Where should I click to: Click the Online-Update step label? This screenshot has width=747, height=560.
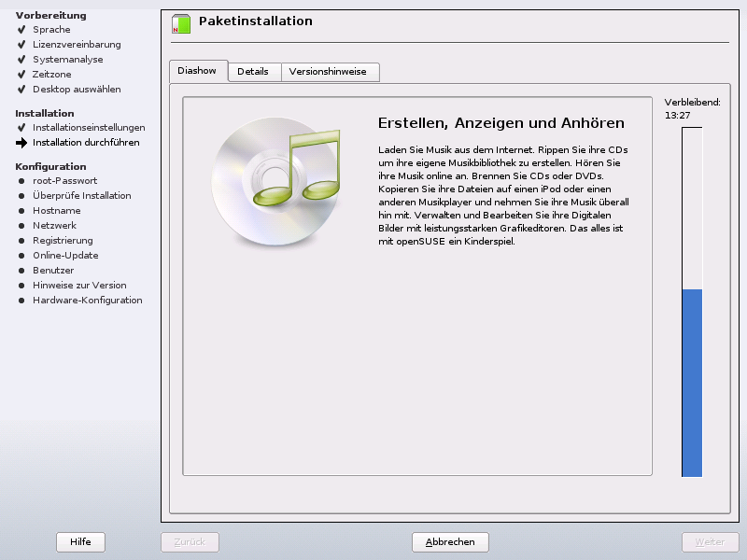(65, 255)
